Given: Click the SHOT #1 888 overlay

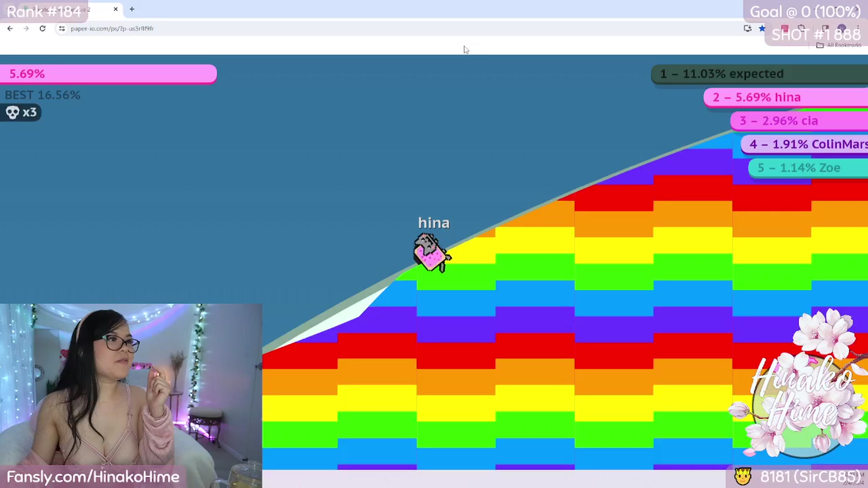Looking at the screenshot, I should 816,35.
